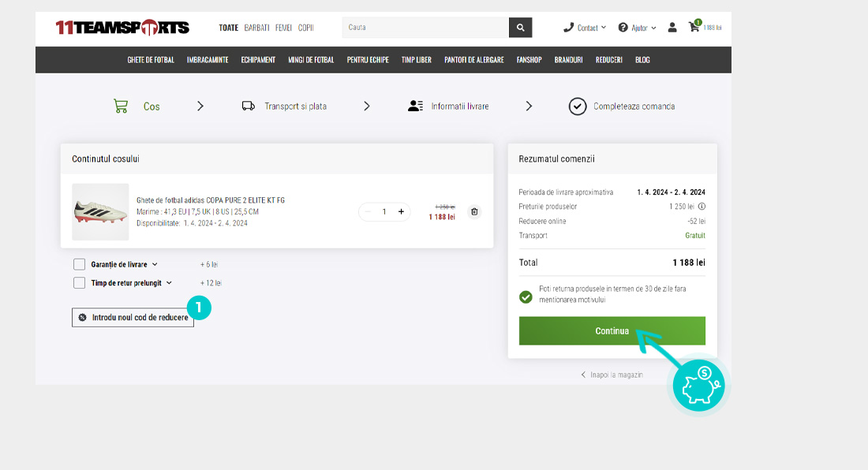Click the green Cos cart step icon
This screenshot has width=868, height=470.
point(121,106)
